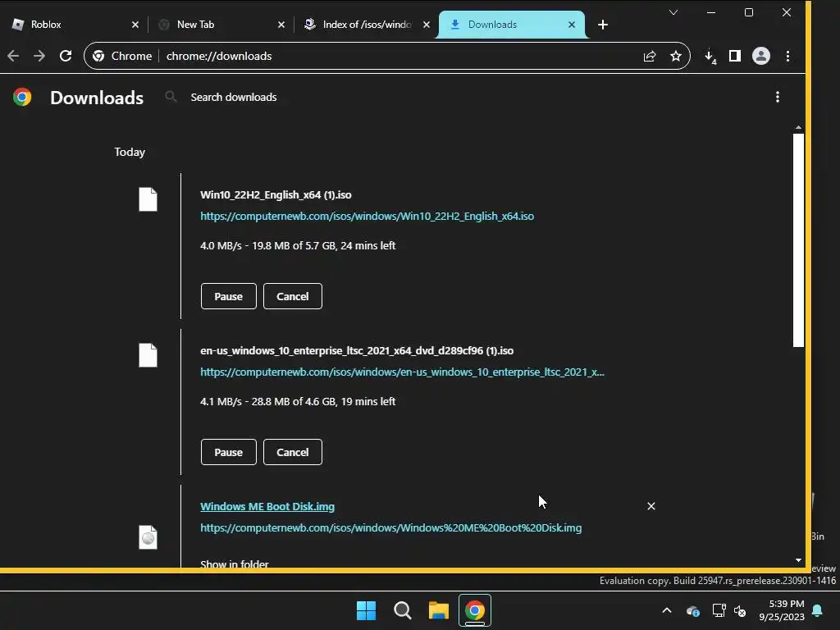
Task: Open the Windows Start menu
Action: [x=367, y=610]
